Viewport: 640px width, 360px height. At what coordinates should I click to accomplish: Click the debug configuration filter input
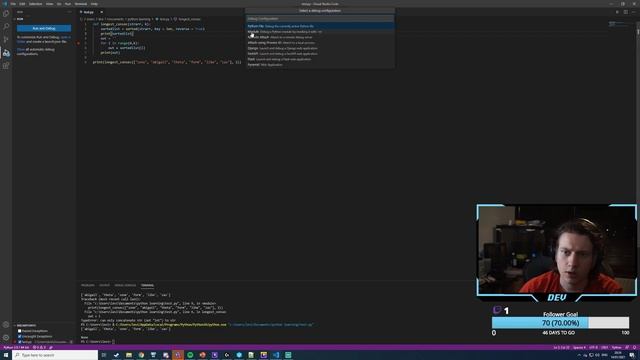320,19
